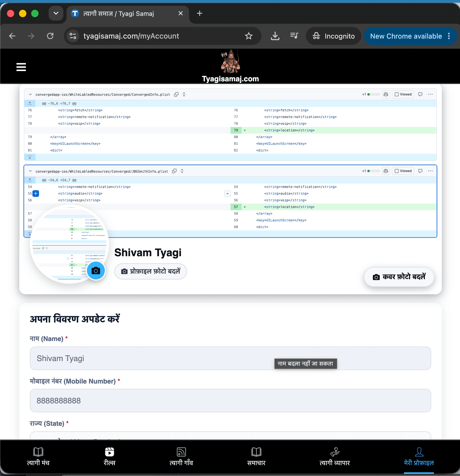This screenshot has width=460, height=476.
Task: Open रील्स in bottom navigation
Action: click(110, 457)
